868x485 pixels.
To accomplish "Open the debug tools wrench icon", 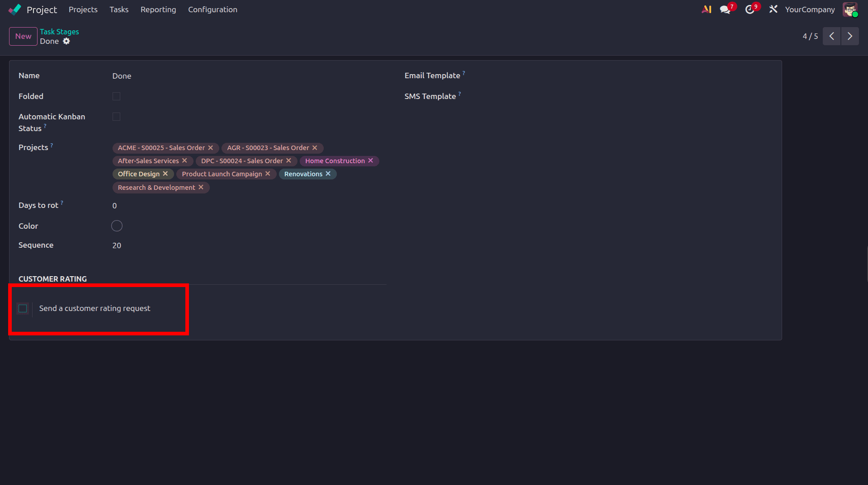I will (x=773, y=9).
